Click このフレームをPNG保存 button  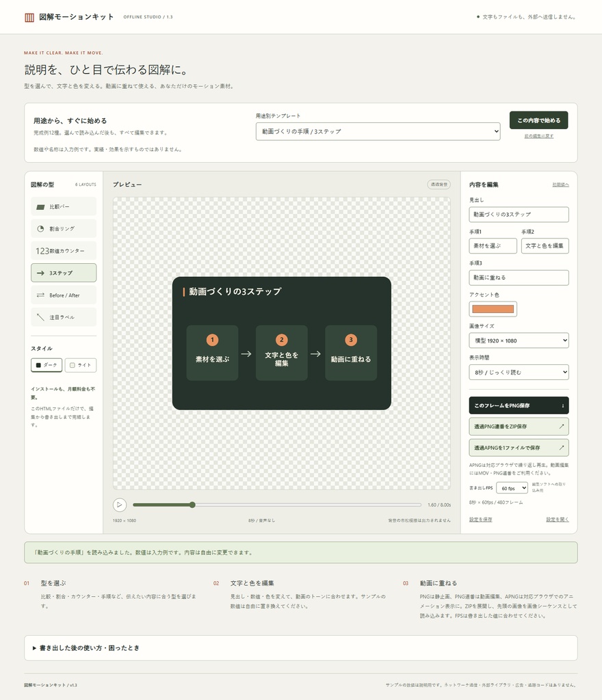pyautogui.click(x=519, y=405)
